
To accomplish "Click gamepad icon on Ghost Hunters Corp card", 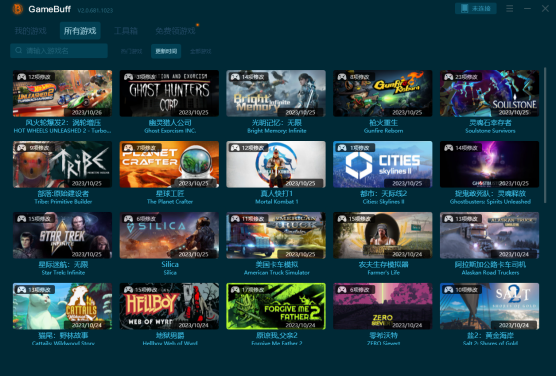I will [128, 77].
